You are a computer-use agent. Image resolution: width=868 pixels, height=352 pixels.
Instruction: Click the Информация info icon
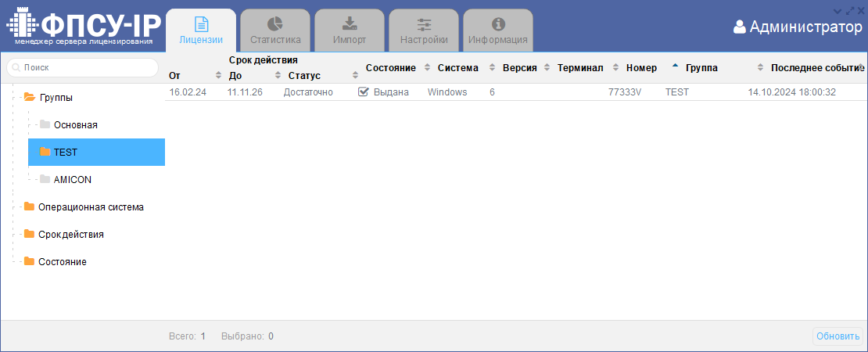[498, 24]
